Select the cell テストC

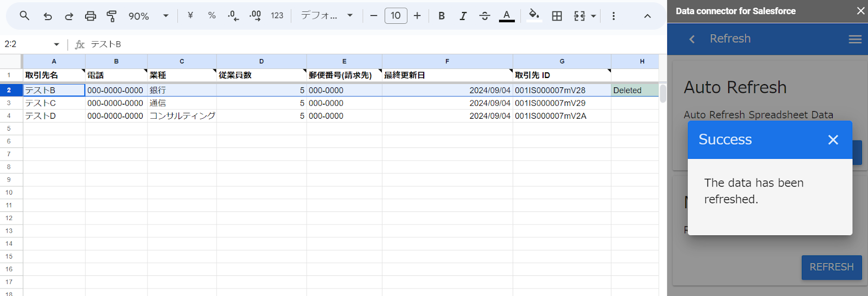click(x=54, y=103)
